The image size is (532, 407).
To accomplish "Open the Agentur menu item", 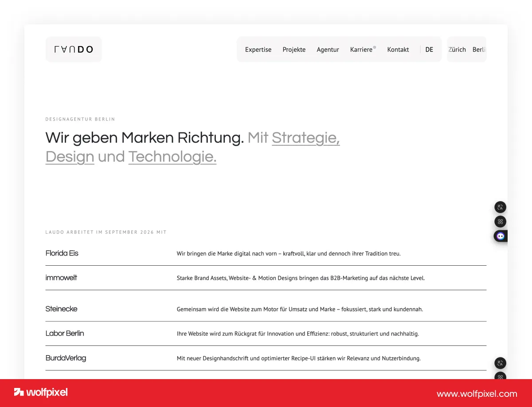I will 328,50.
